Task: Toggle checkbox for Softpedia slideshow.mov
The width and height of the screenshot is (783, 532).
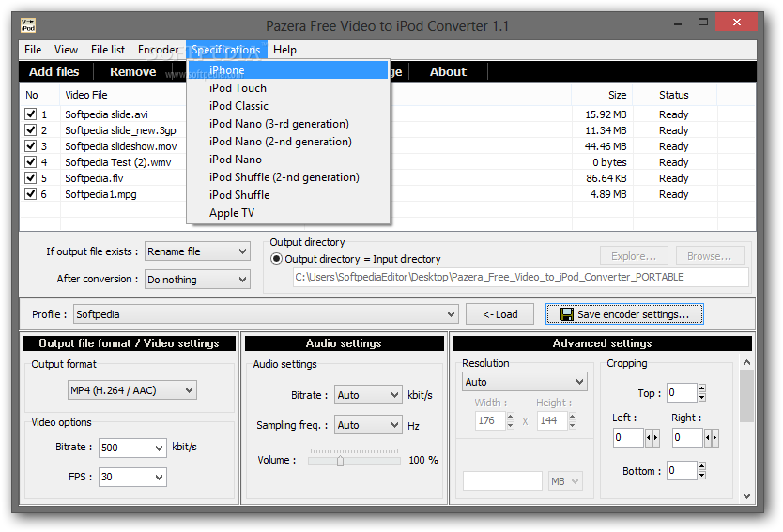Action: pos(30,146)
